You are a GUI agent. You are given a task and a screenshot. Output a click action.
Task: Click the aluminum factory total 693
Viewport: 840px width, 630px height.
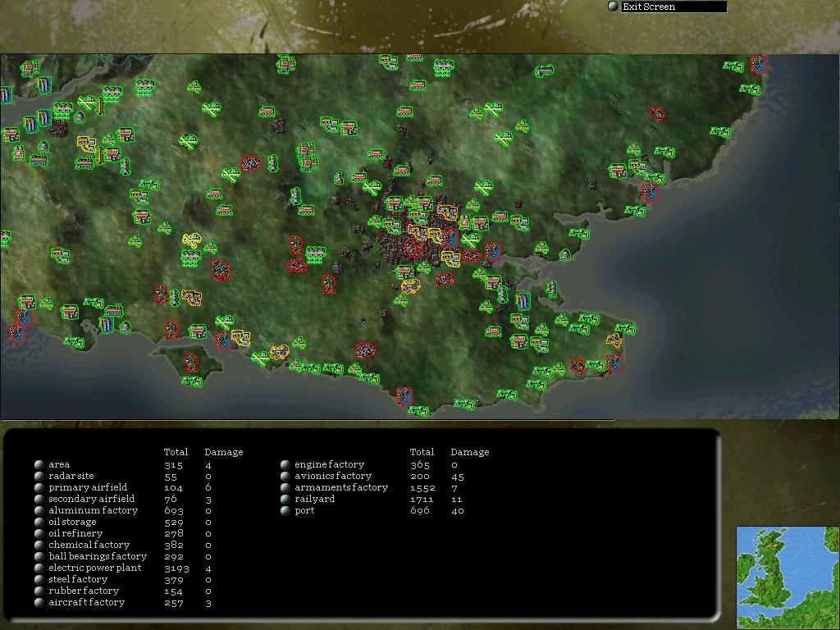point(174,511)
